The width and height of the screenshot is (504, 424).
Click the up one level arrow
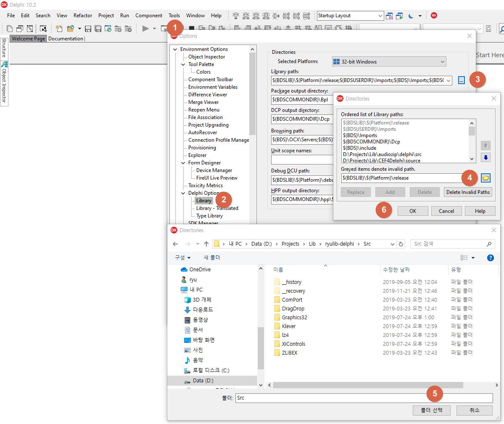click(206, 244)
